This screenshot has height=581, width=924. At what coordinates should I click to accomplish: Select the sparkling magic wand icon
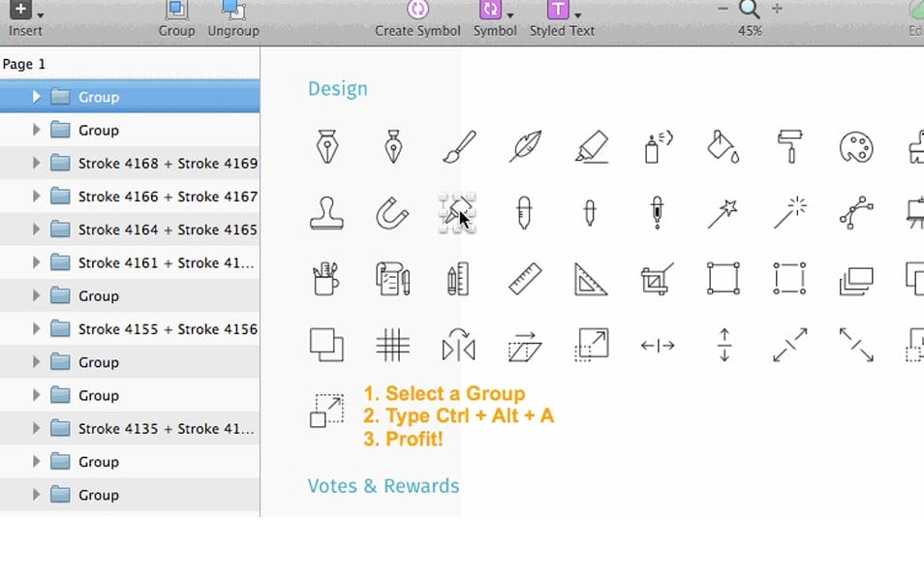789,212
